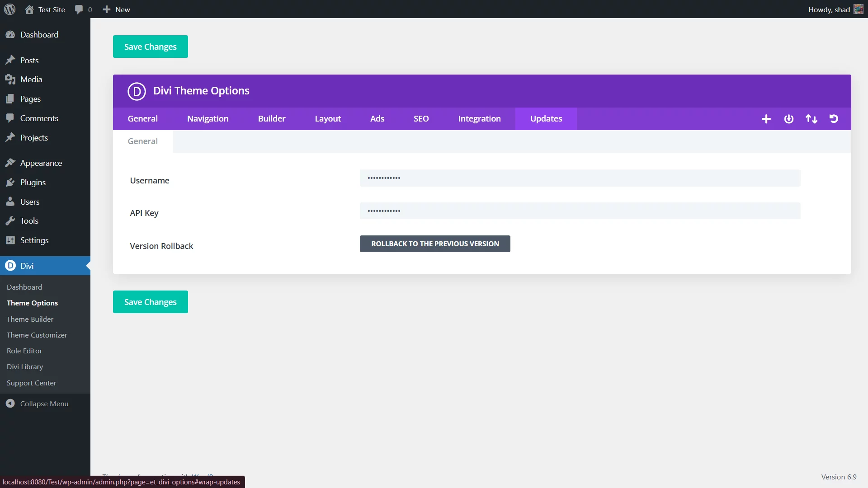Click the Appearance paintbrush icon in sidebar
The image size is (868, 488).
[10, 163]
